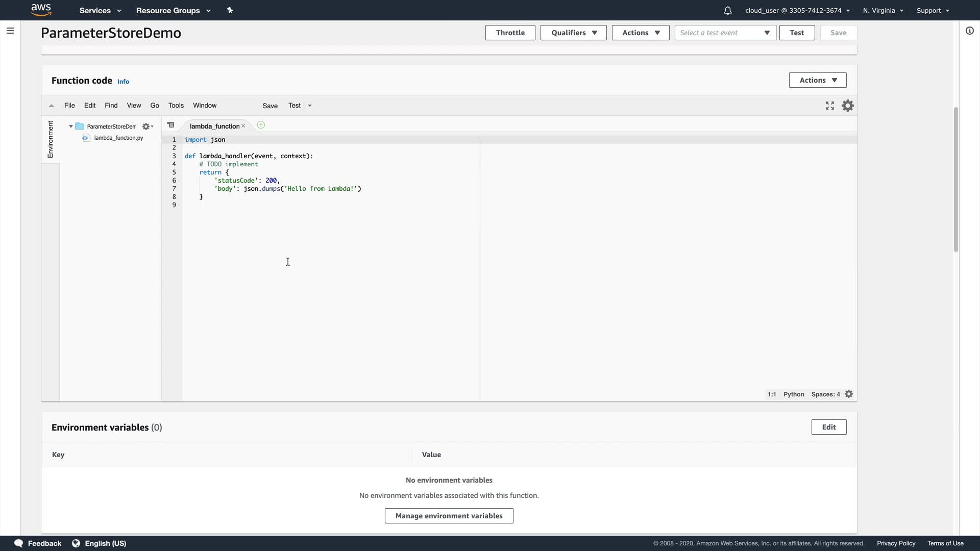Open a new tab with the plus icon
980x551 pixels.
[x=261, y=125]
